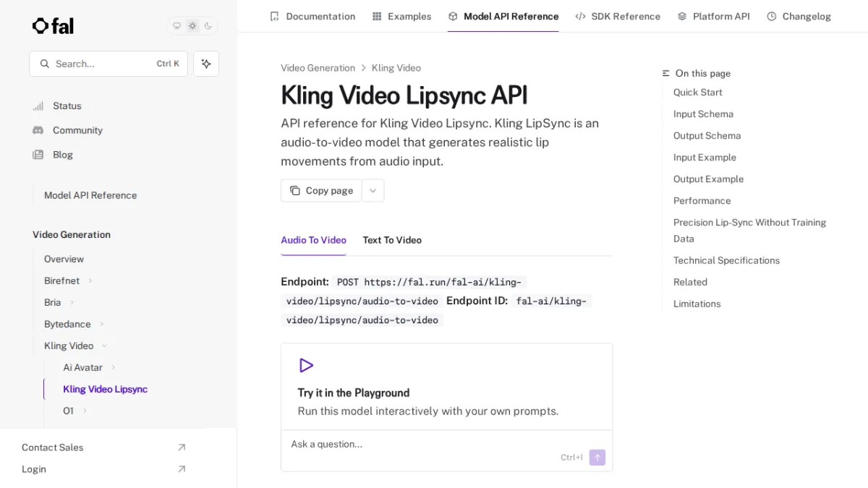The image size is (868, 488).
Task: Jump to Technical Specifications section
Action: click(x=726, y=260)
